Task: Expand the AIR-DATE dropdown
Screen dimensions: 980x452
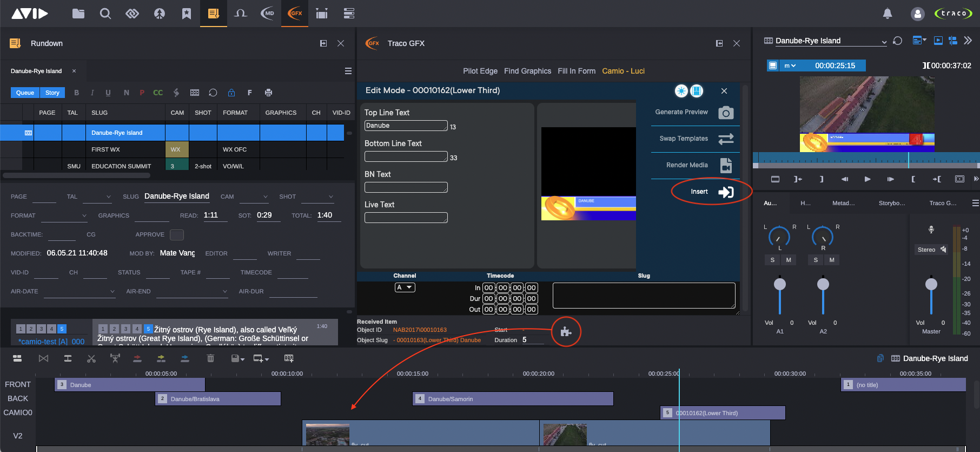Action: point(112,292)
